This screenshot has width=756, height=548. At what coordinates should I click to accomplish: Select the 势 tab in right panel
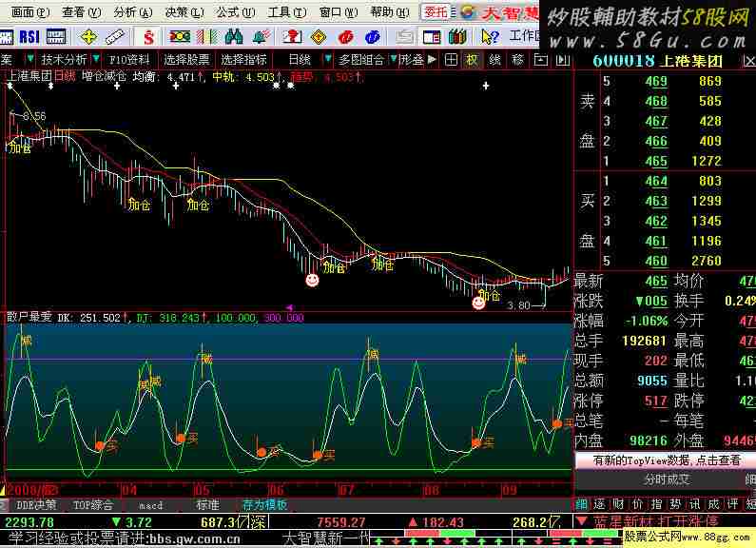click(675, 504)
